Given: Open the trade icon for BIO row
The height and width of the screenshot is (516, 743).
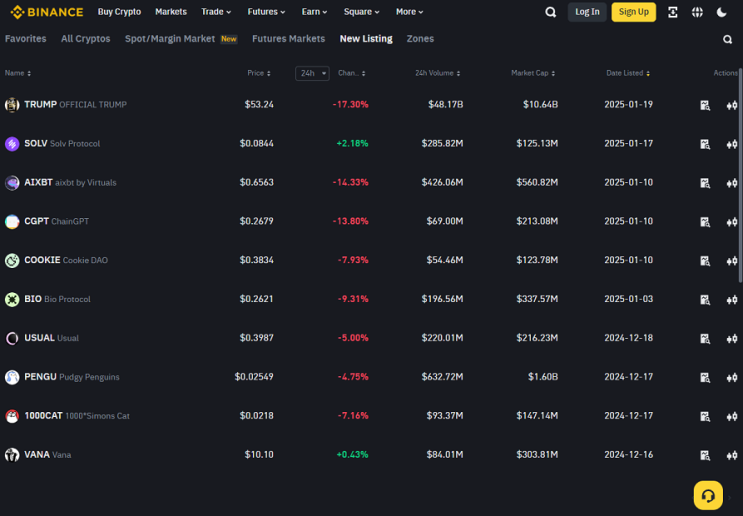Looking at the screenshot, I should [732, 299].
